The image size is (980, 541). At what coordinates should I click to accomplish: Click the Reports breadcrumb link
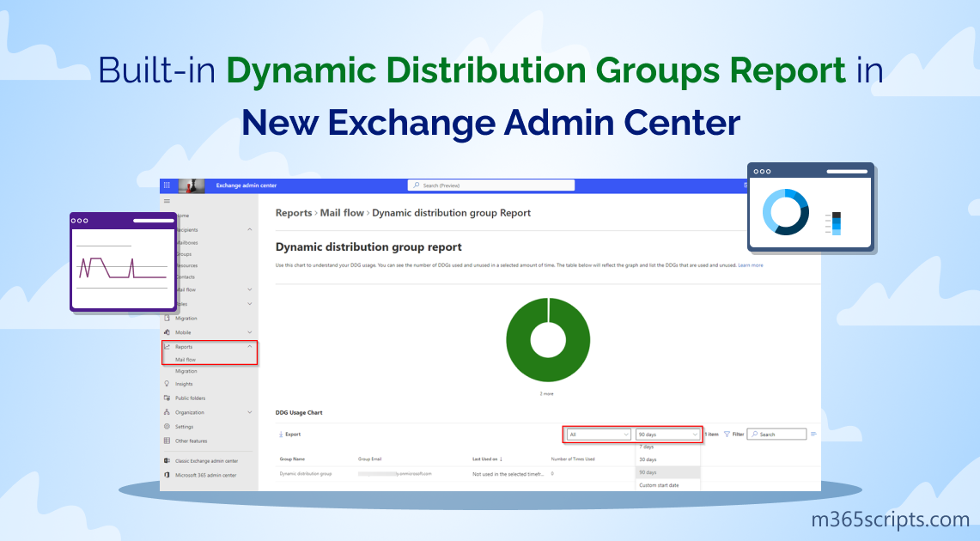point(294,213)
